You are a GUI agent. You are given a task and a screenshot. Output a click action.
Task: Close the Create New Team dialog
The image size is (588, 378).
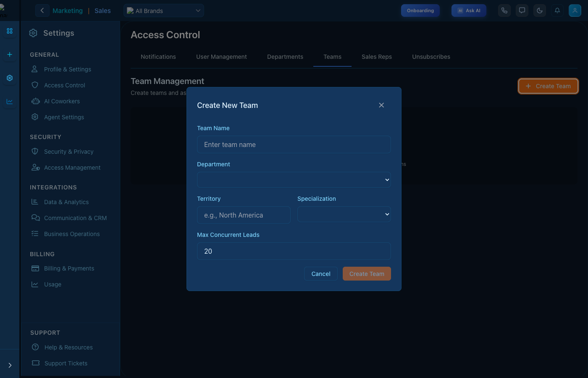click(x=381, y=105)
